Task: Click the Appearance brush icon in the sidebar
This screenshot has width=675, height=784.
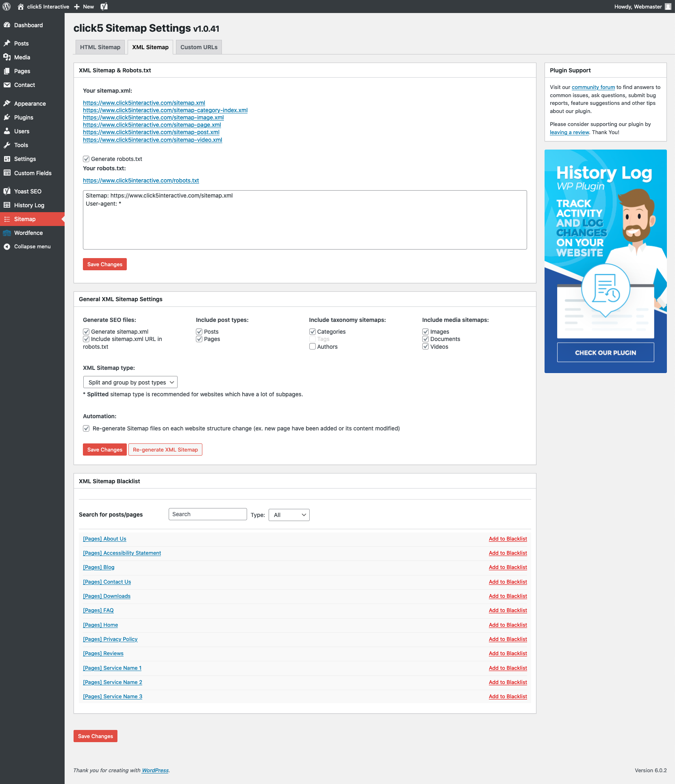Action: (x=7, y=104)
